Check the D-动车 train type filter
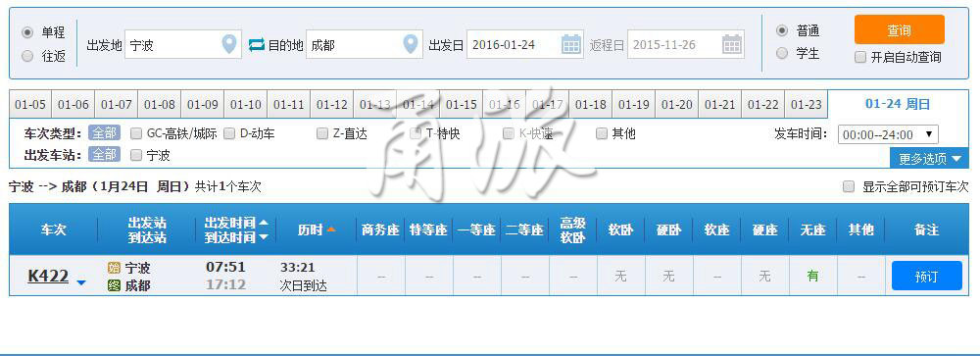This screenshot has width=980, height=356. tap(229, 133)
